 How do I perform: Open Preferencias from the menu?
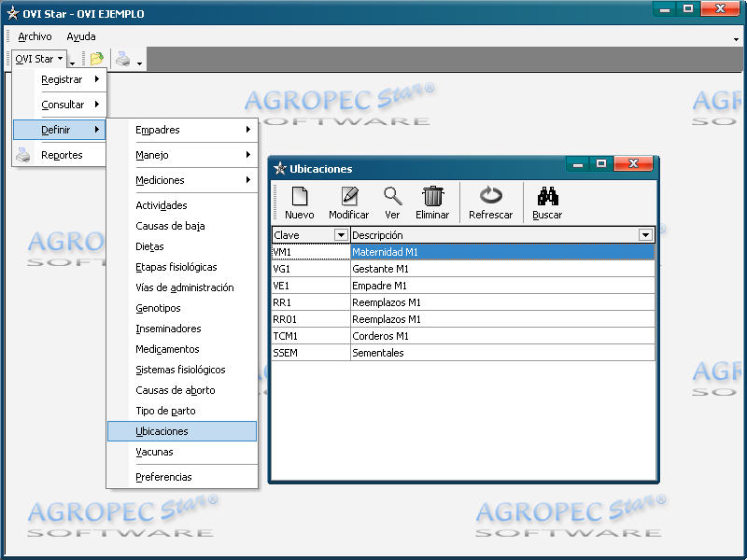click(x=181, y=477)
